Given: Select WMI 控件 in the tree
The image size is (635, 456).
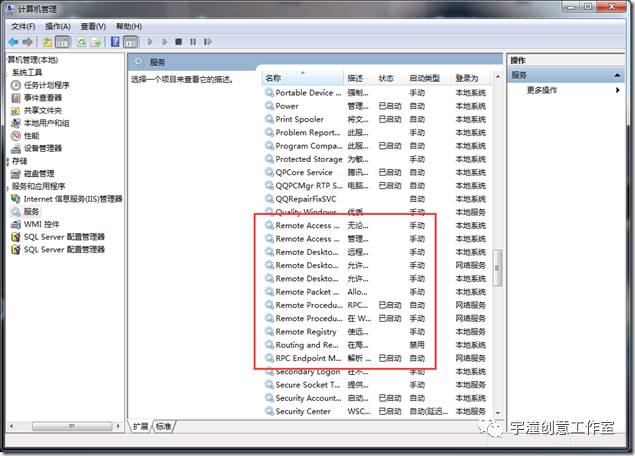Looking at the screenshot, I should point(35,224).
